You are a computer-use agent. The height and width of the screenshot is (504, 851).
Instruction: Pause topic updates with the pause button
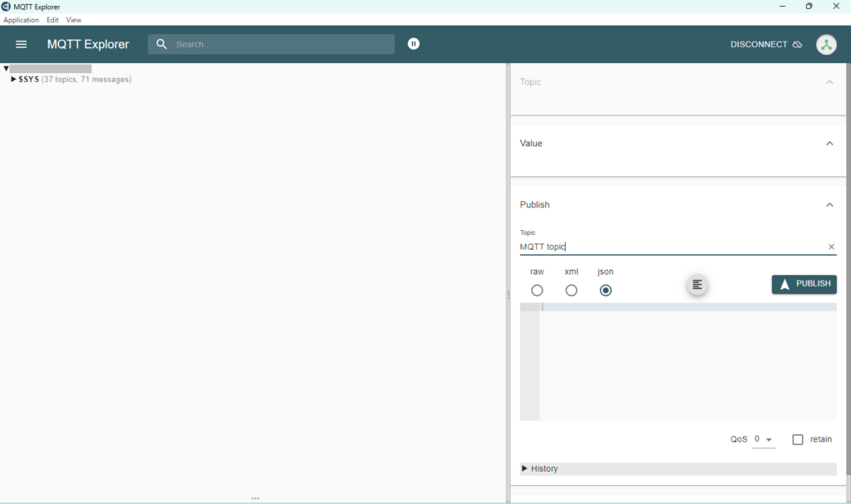pos(414,44)
